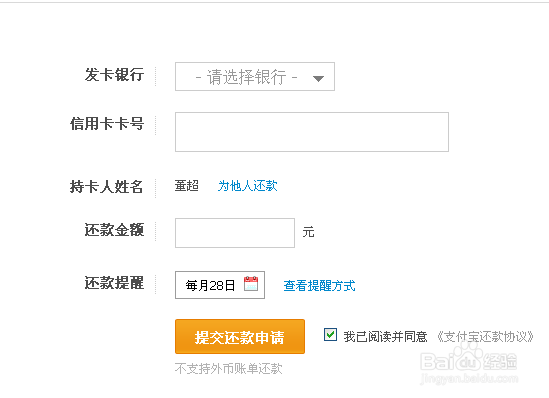Click the 我已阅读并同意 checkbox label text
Screen dimensions: 549x398
click(x=385, y=337)
